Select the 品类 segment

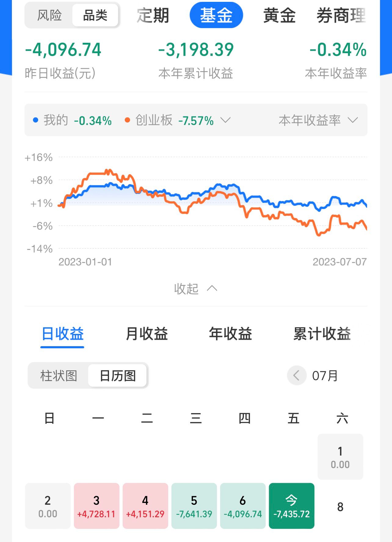coord(95,15)
